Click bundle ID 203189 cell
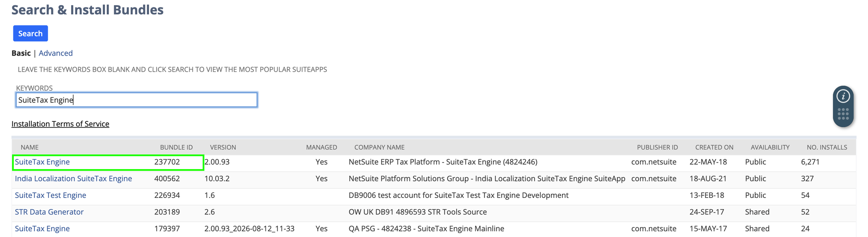Screen dimensions: 868x237 pyautogui.click(x=167, y=212)
